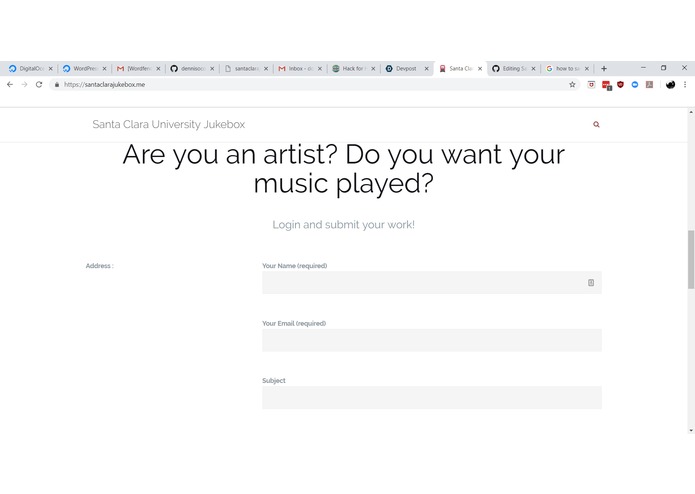Image resolution: width=695 pixels, height=494 pixels.
Task: Click the page vertical scrollbar thumb
Action: pos(691,260)
